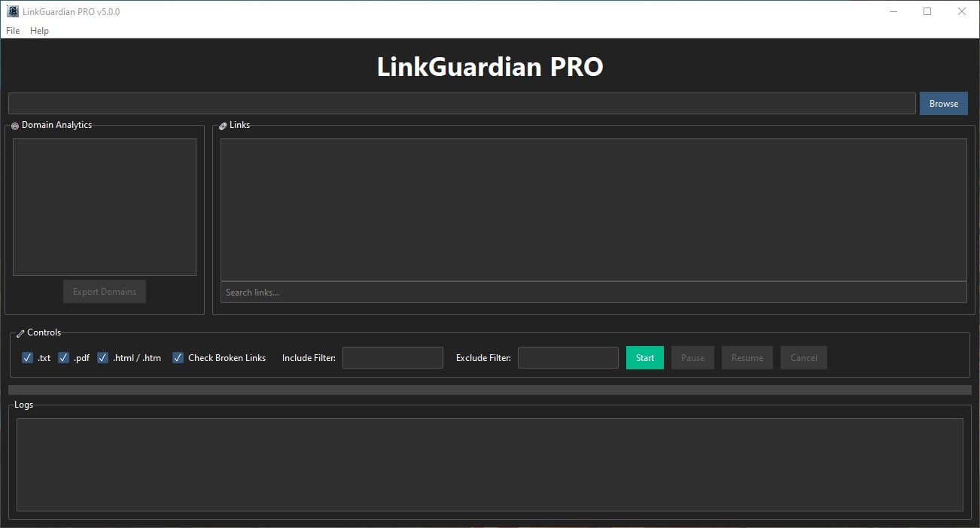Viewport: 980px width, 528px height.
Task: Click the Cancel button
Action: coord(804,358)
